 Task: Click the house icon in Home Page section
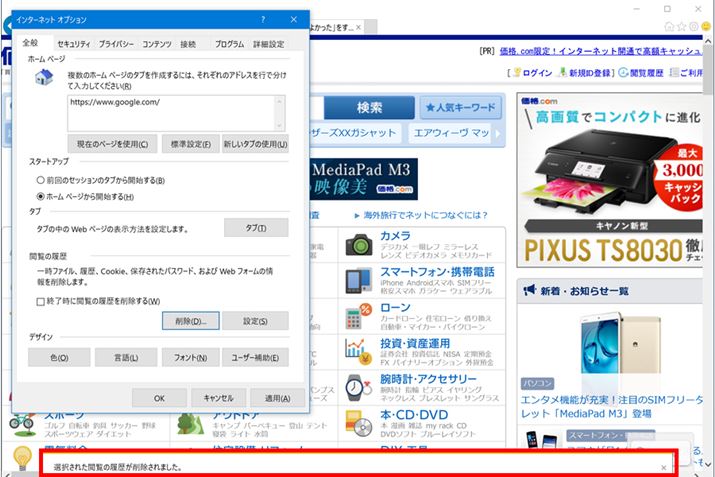tap(44, 77)
